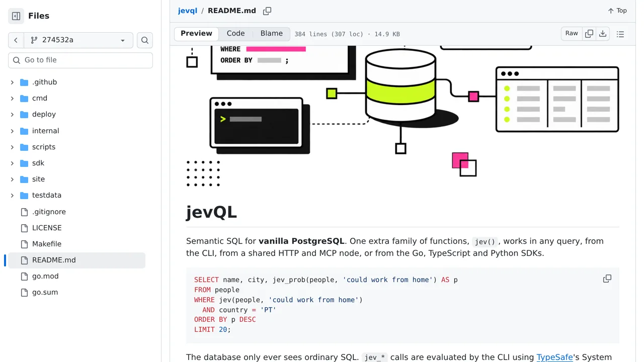Viewport: 644px width, 362px height.
Task: Open the outline list icon
Action: pos(620,34)
